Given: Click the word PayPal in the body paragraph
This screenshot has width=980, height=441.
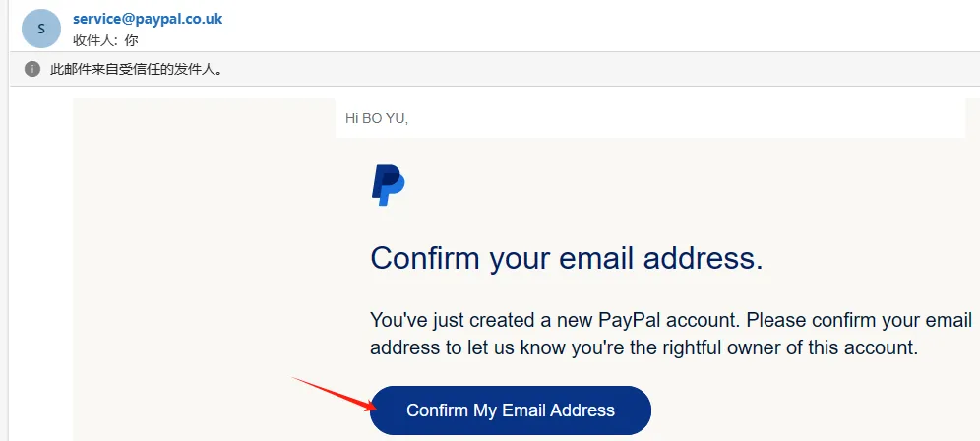Looking at the screenshot, I should point(630,320).
